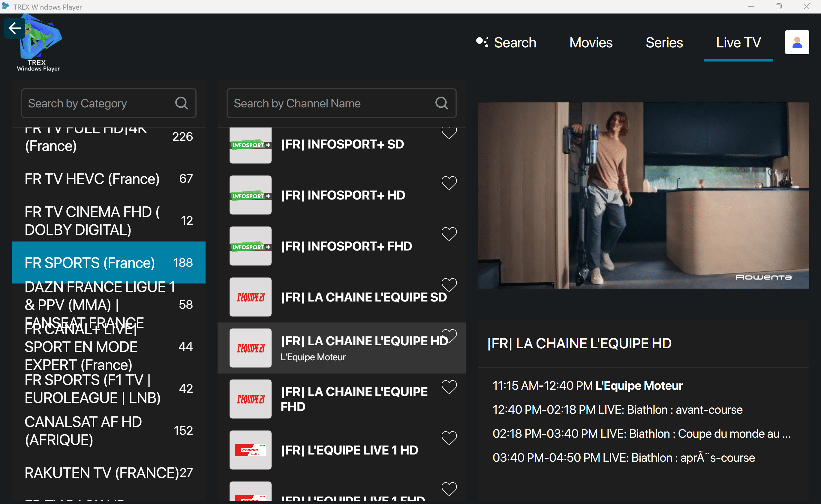Click the LA CHAINE L'EQUIPE SD logo

pos(250,297)
